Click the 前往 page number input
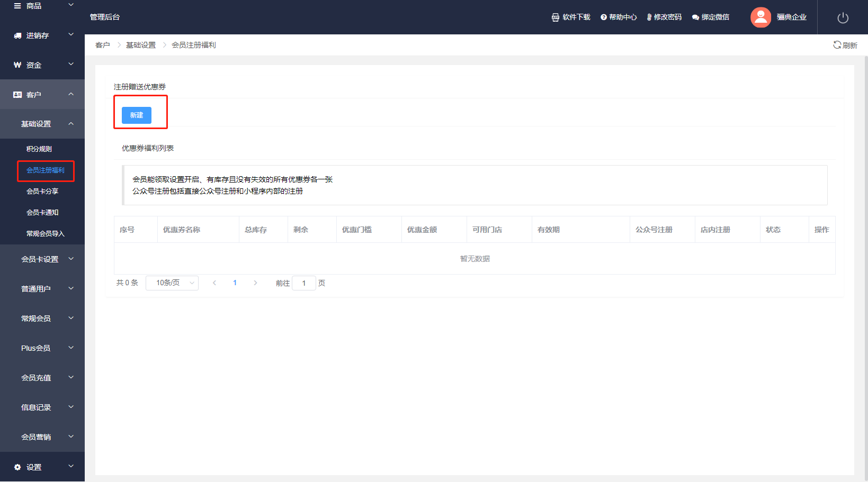This screenshot has height=482, width=868. [304, 283]
